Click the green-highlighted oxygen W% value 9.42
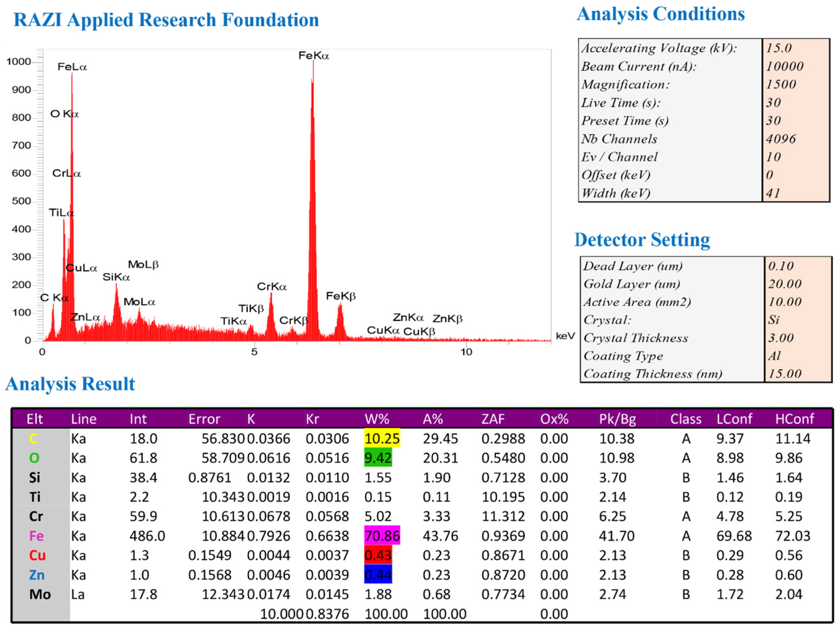Image resolution: width=840 pixels, height=629 pixels. [x=378, y=458]
